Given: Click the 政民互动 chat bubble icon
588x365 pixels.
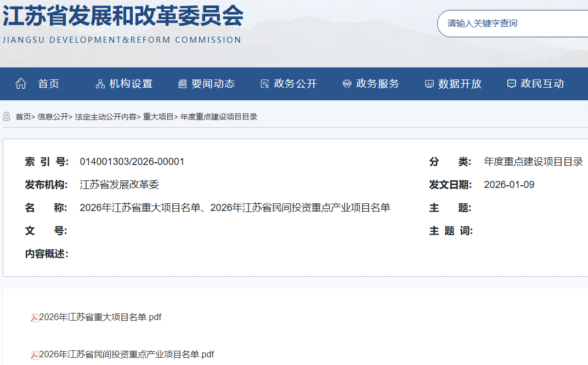Looking at the screenshot, I should pos(511,84).
